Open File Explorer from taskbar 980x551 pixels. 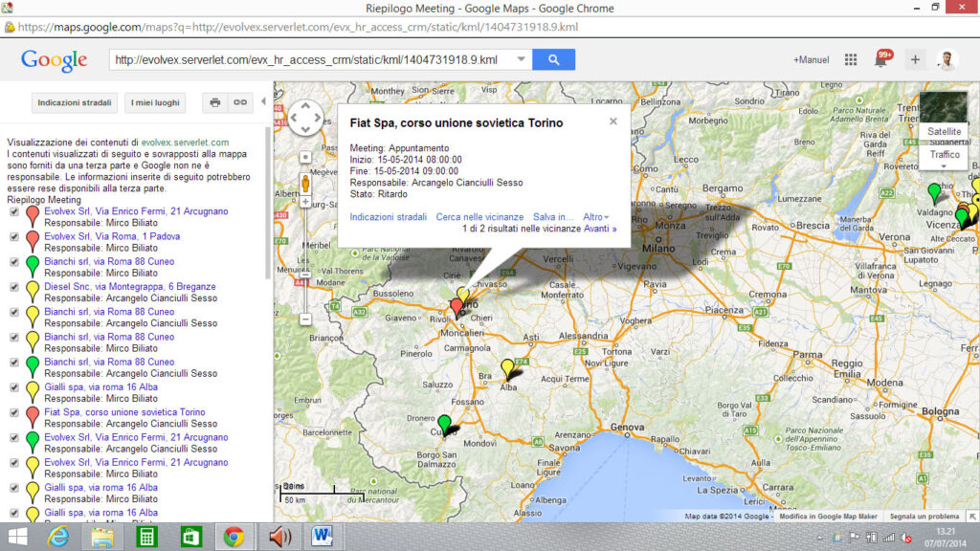[x=101, y=537]
